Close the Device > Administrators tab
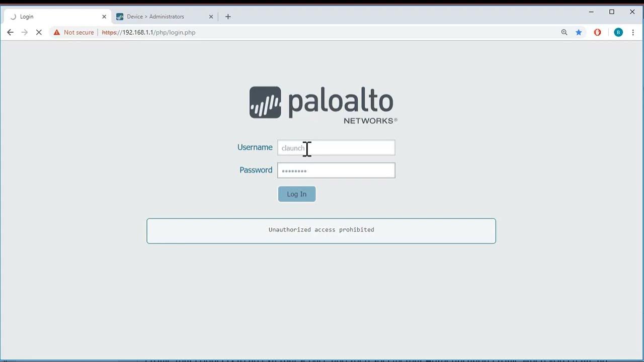Viewport: 644px width, 362px height. pyautogui.click(x=211, y=17)
